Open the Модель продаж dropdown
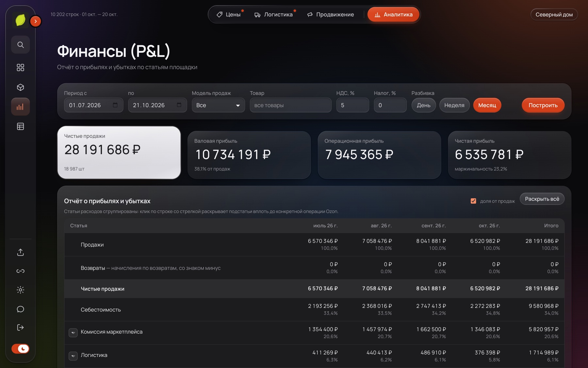 218,105
